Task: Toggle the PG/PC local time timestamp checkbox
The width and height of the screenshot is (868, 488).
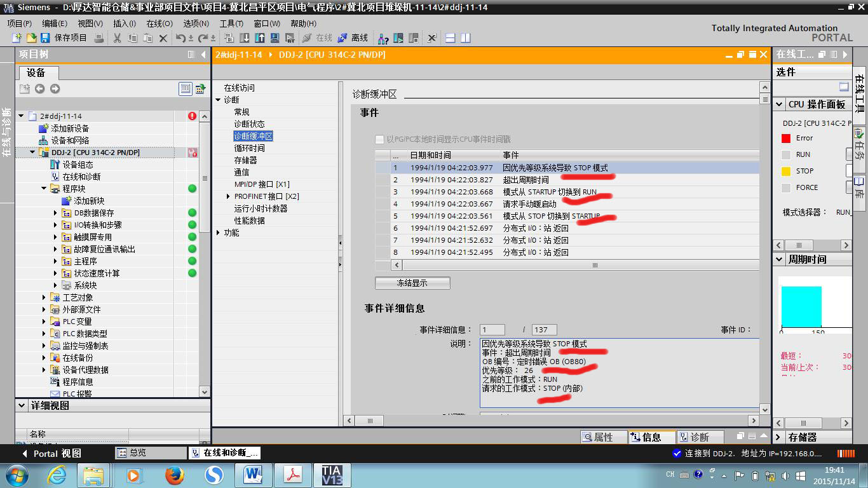Action: (380, 139)
